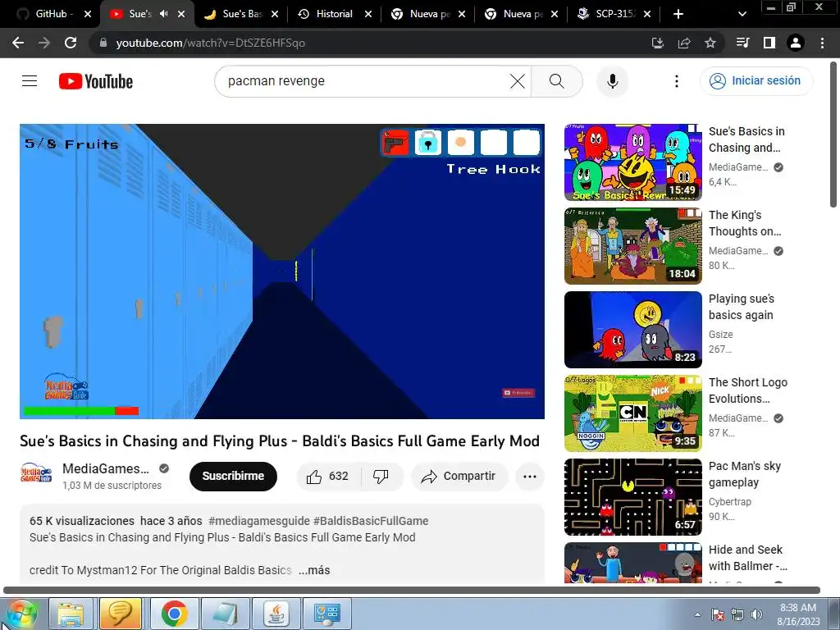Click the horizontal scrollbar at bottom
Image resolution: width=840 pixels, height=630 pixels.
(x=412, y=591)
